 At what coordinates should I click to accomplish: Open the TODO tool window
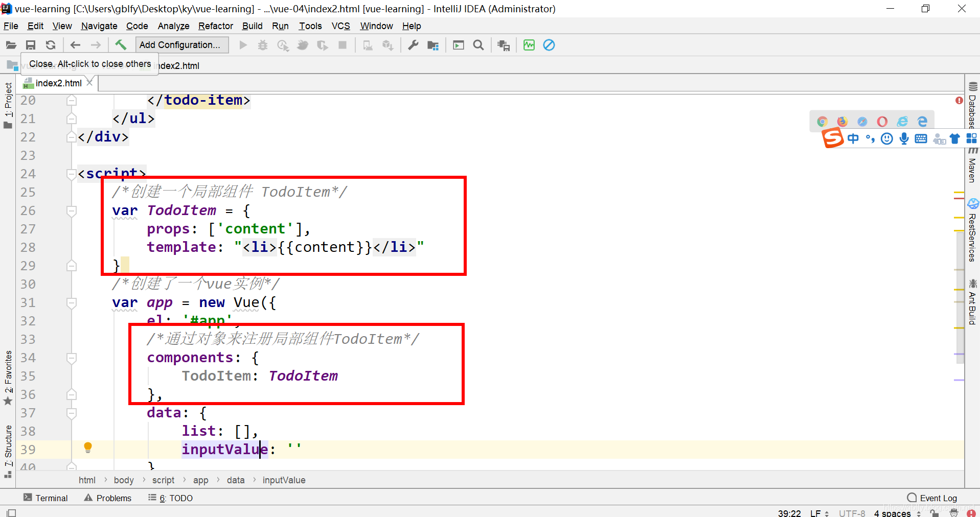tap(171, 498)
